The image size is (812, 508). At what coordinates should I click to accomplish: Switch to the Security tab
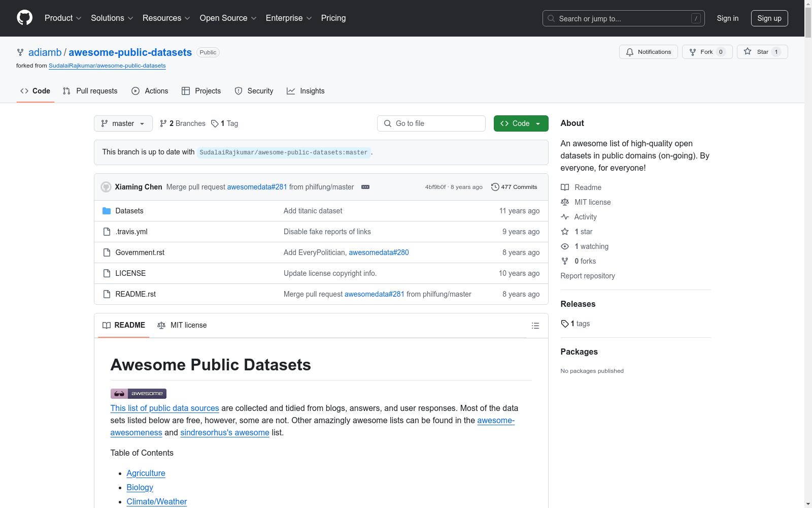point(254,91)
